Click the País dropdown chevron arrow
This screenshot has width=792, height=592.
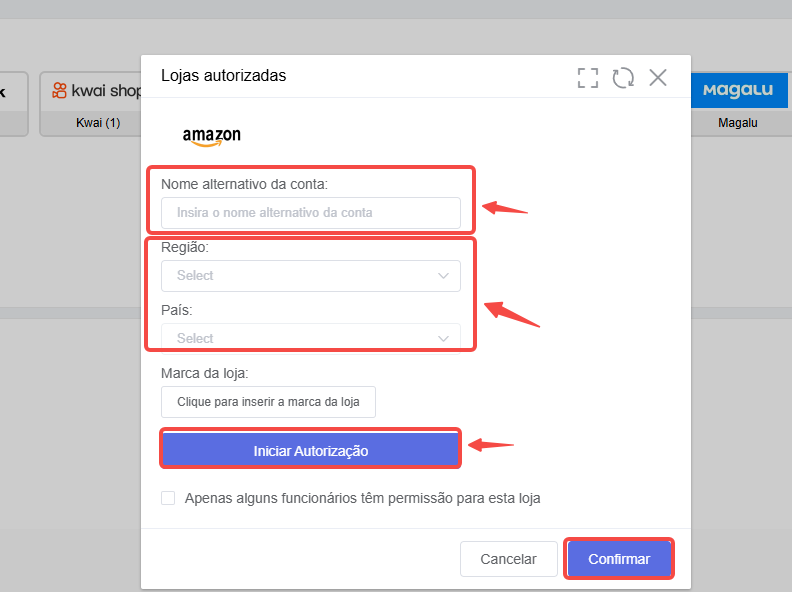pos(443,338)
